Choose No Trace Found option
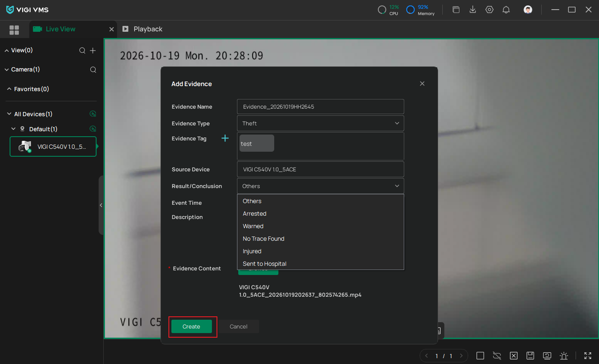This screenshot has width=599, height=364. point(321,239)
